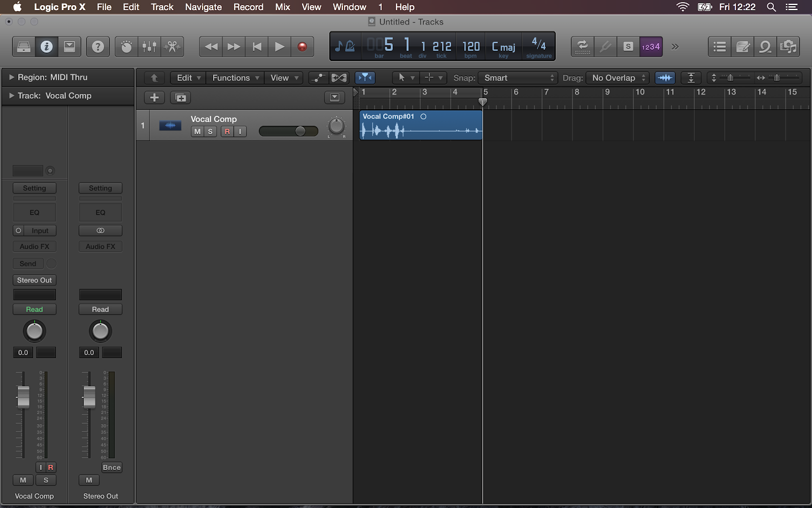Mute the Vocal Comp track header
812x508 pixels.
[197, 132]
